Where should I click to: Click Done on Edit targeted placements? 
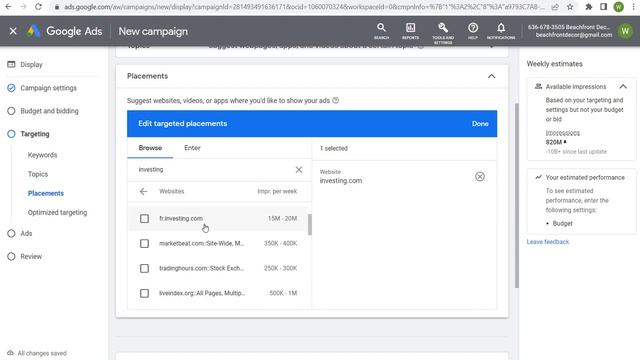[480, 124]
